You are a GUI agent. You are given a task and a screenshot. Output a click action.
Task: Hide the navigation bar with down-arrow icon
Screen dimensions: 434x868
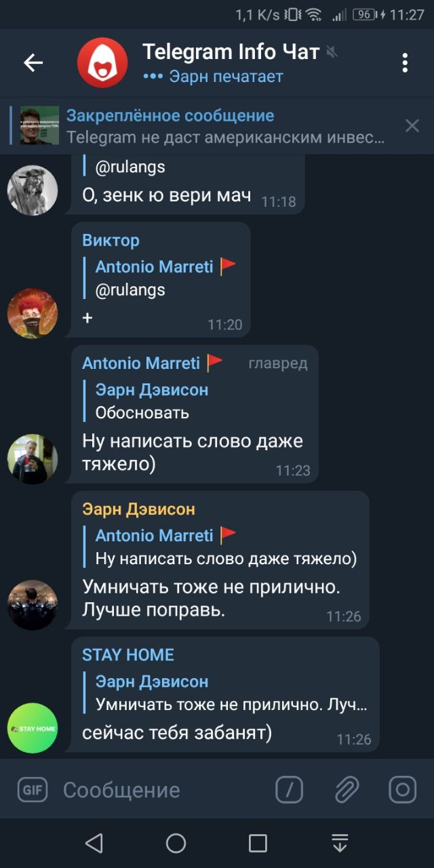(x=340, y=843)
